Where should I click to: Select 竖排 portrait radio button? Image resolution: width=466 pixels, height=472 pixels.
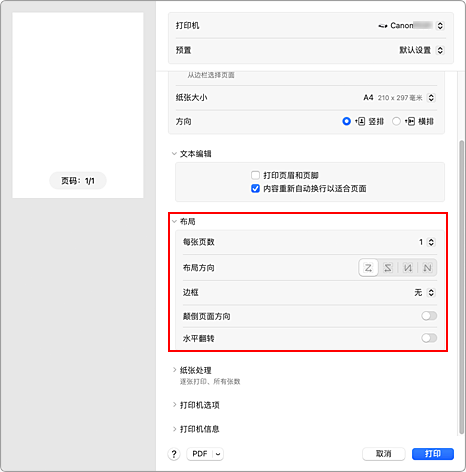(346, 121)
